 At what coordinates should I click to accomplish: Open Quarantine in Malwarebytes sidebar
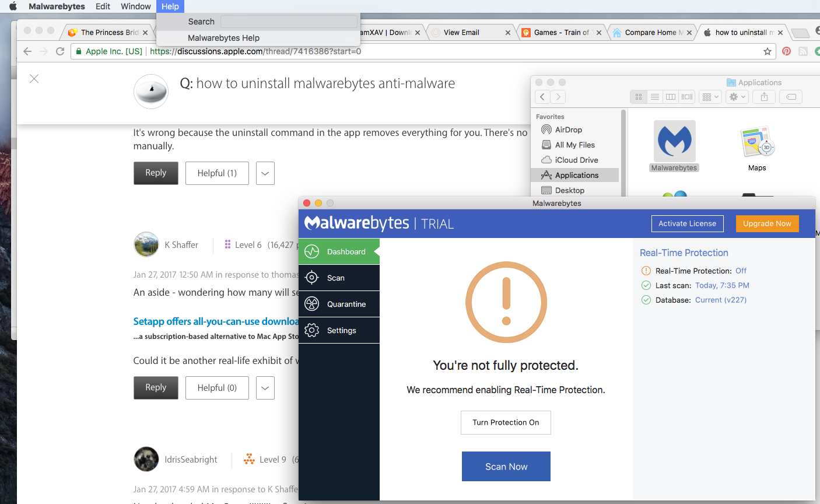coord(339,304)
